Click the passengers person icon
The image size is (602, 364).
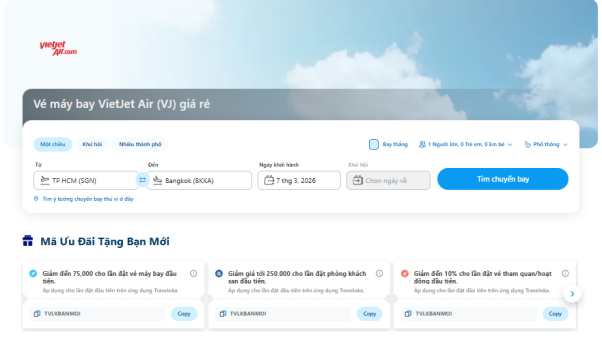coord(422,144)
